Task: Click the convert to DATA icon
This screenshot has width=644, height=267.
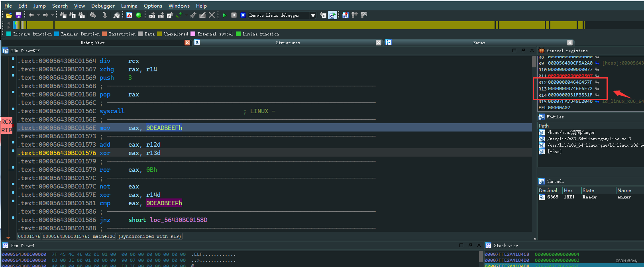Action: pyautogui.click(x=161, y=15)
